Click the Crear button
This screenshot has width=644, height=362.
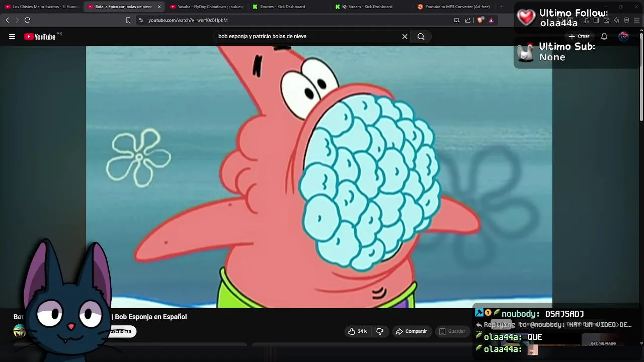tap(579, 36)
